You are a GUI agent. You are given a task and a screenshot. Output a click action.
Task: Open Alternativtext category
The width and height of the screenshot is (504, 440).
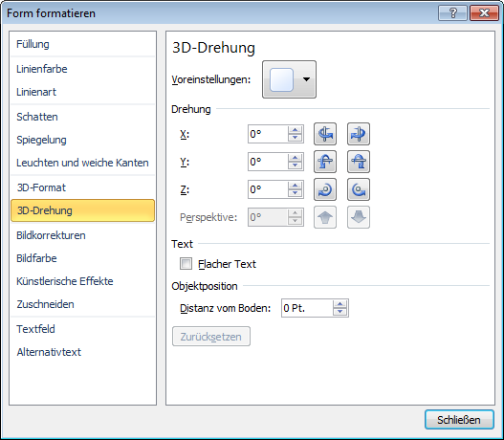[x=82, y=352]
